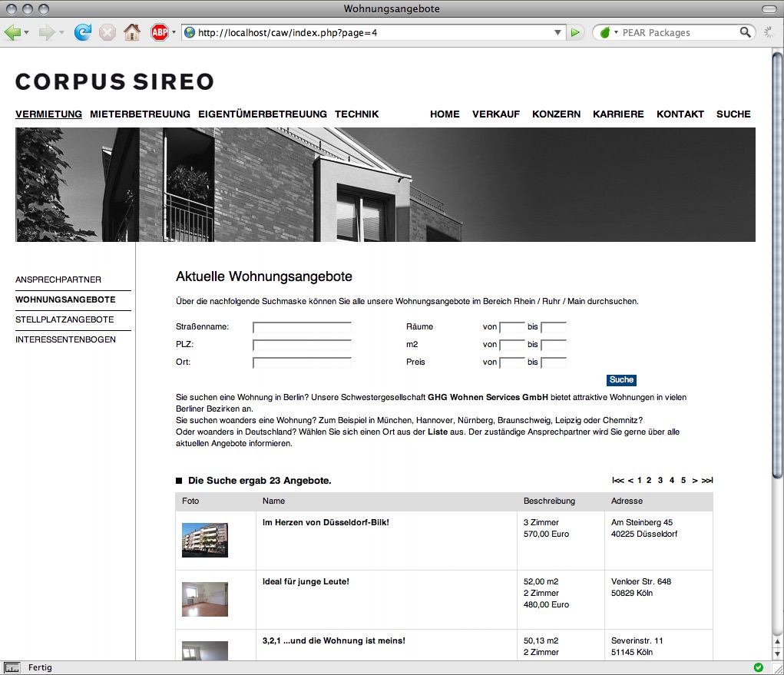Follow the GHG Wohnen Services GmbH link
The image size is (784, 675).
(488, 398)
